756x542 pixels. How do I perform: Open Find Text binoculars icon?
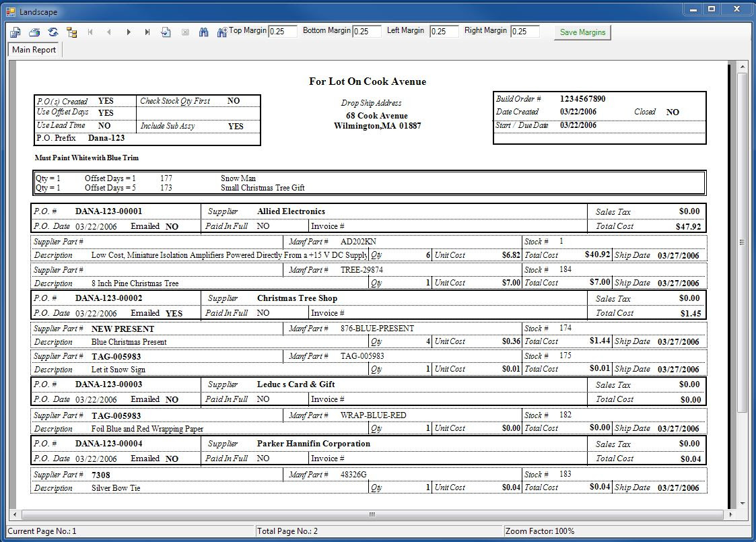(203, 32)
